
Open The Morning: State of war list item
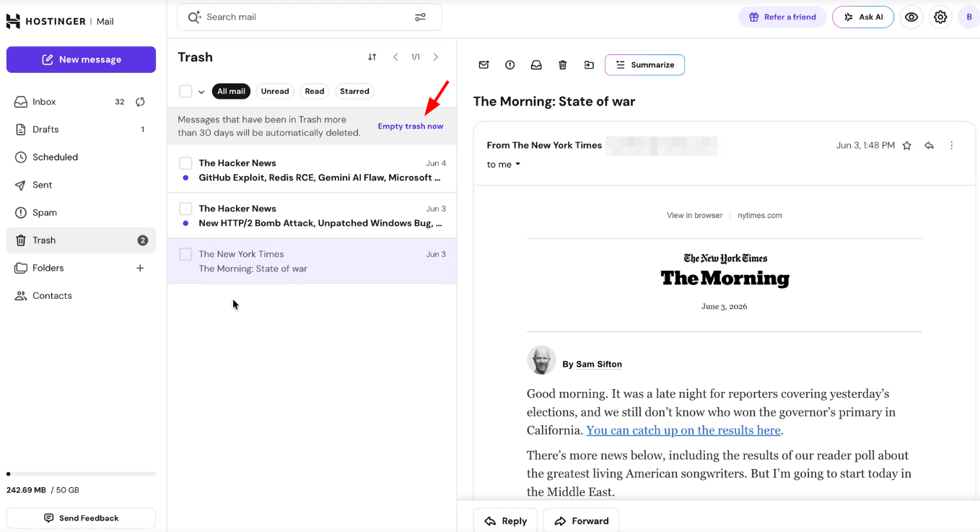[312, 261]
